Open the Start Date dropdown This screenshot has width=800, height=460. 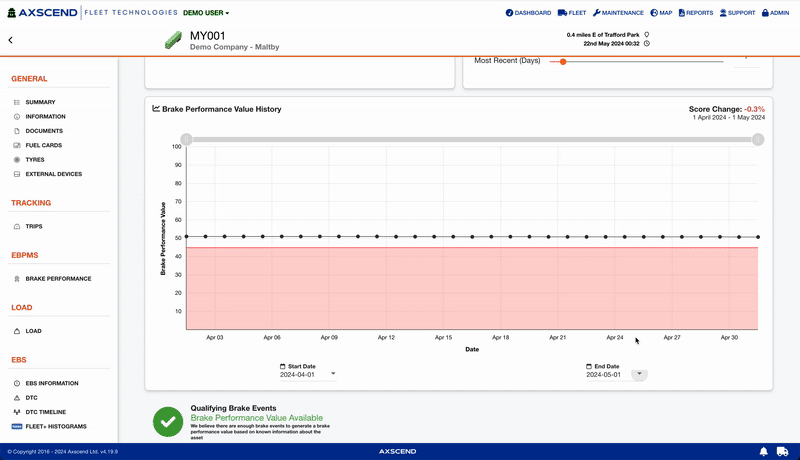[x=333, y=374]
